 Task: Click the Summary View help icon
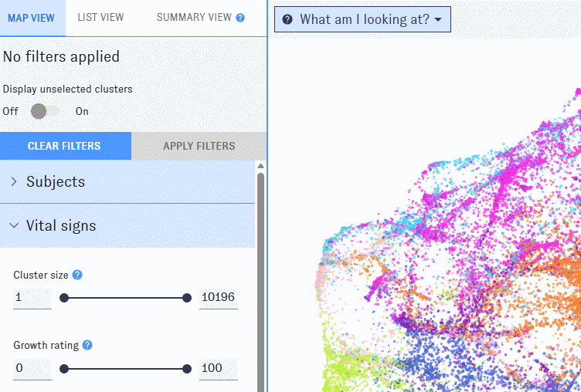point(240,18)
